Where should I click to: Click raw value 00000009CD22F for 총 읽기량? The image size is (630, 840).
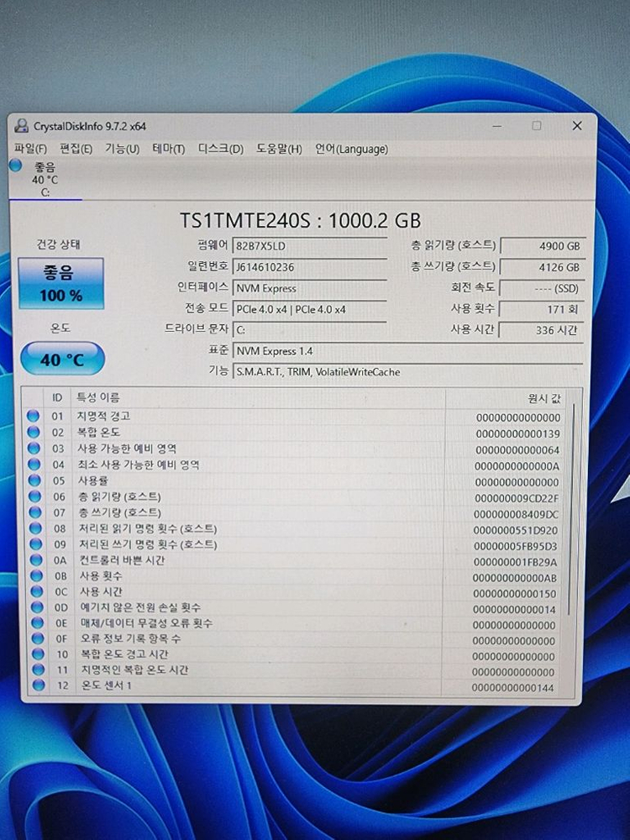click(517, 498)
